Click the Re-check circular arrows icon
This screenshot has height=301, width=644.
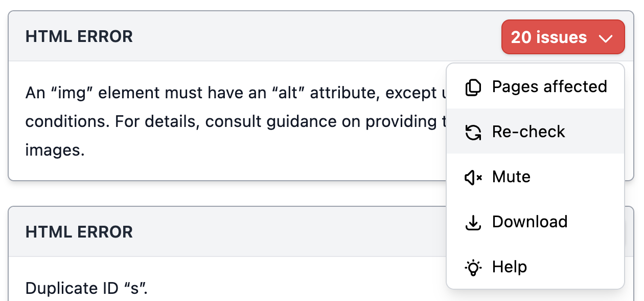[473, 132]
